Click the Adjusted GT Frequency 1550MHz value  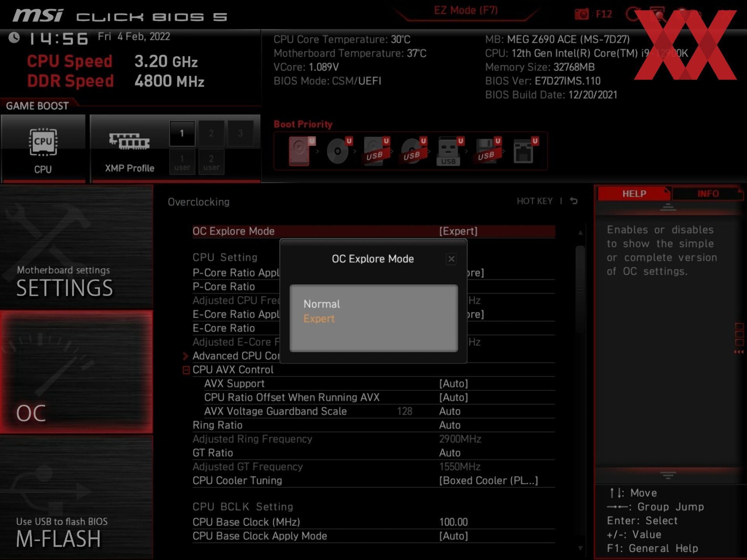tap(459, 467)
